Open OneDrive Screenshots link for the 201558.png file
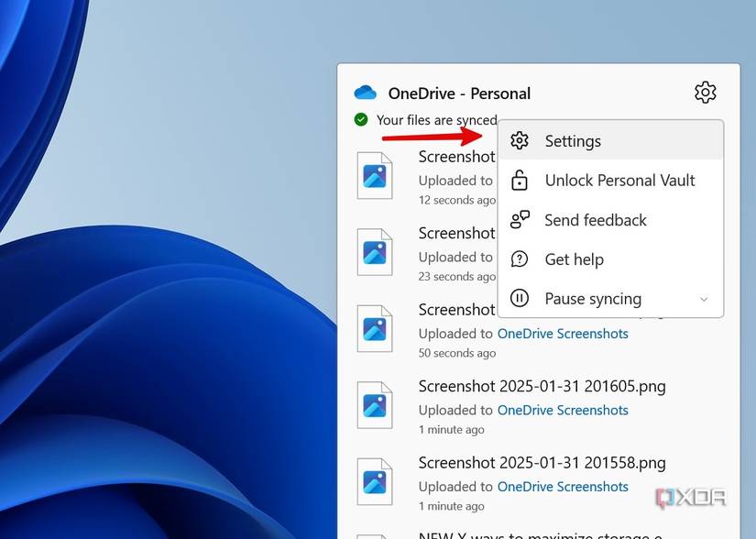The image size is (756, 539). 563,487
